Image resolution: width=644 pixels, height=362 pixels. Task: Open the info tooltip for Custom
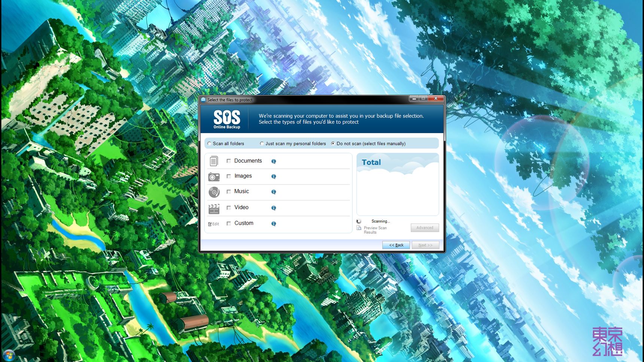point(274,224)
